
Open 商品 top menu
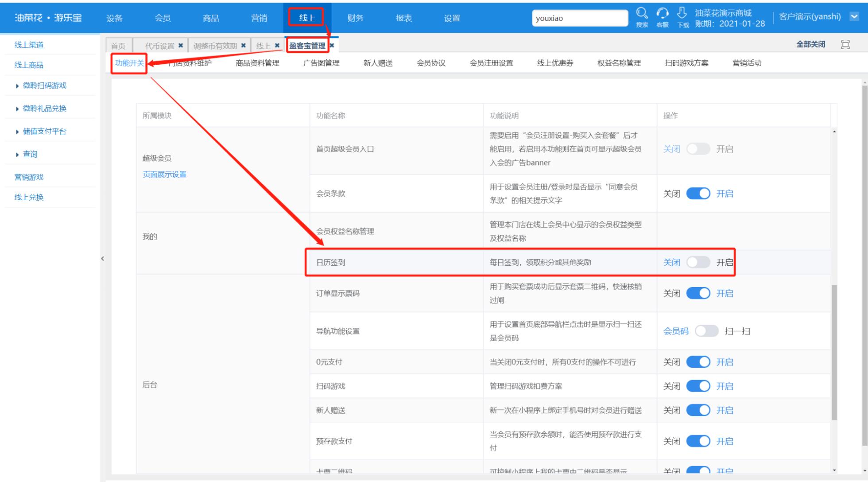click(x=211, y=18)
